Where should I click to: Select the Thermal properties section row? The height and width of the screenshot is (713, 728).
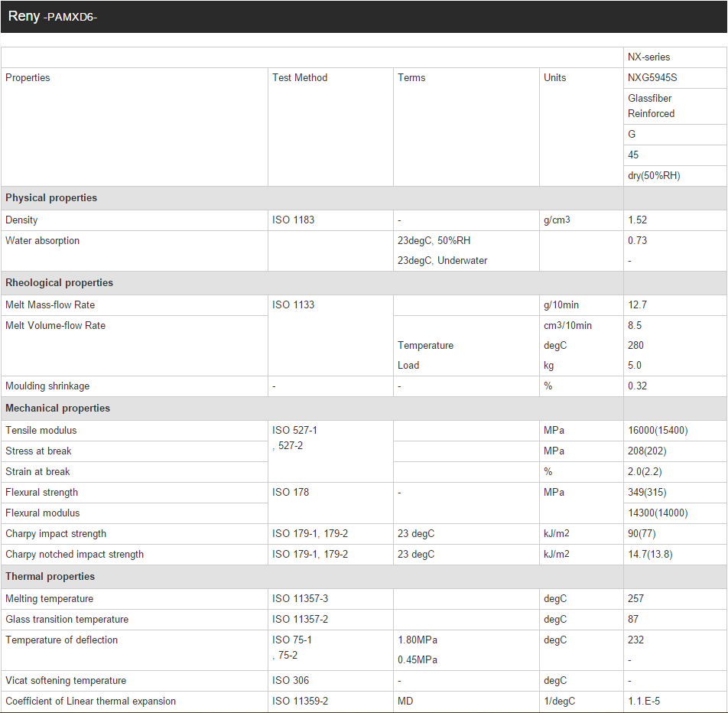(364, 576)
